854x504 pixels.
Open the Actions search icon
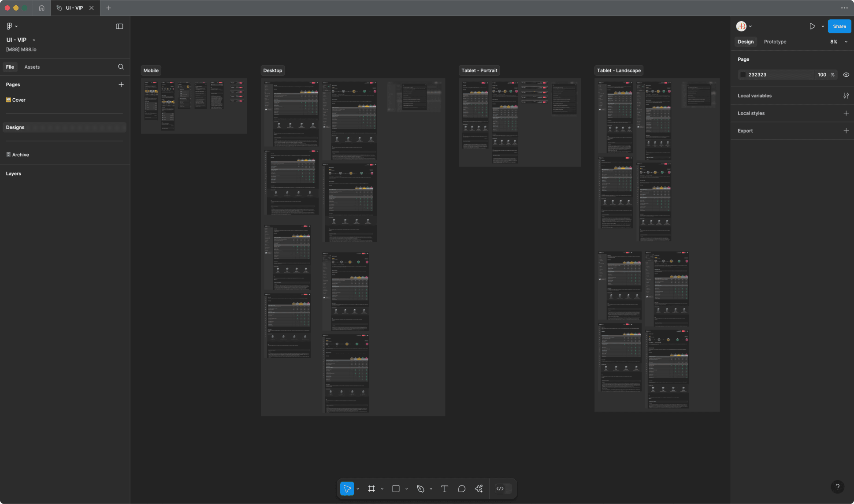478,488
